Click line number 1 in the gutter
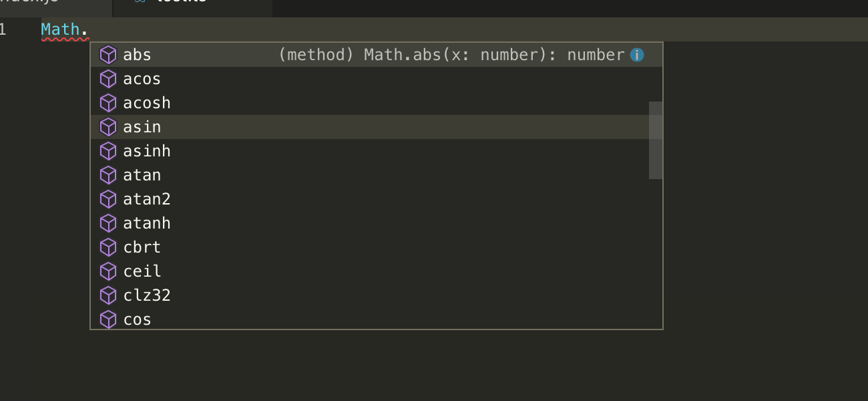This screenshot has width=868, height=401. 3,29
